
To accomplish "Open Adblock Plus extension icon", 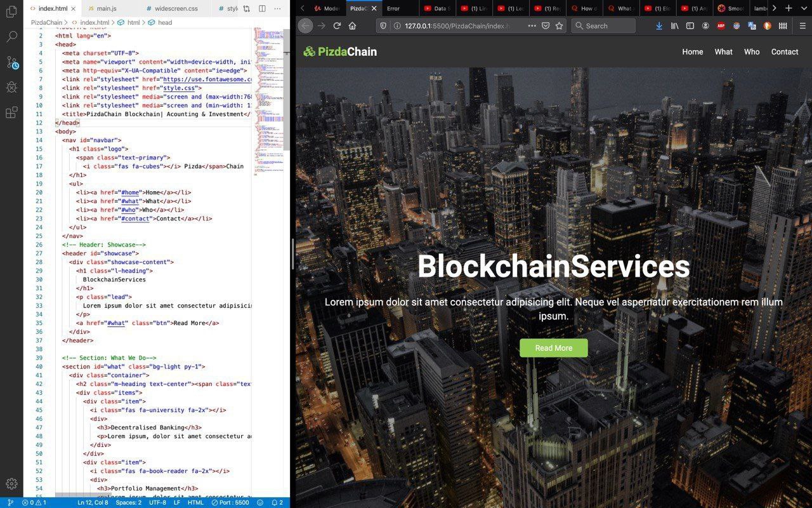I will (721, 25).
